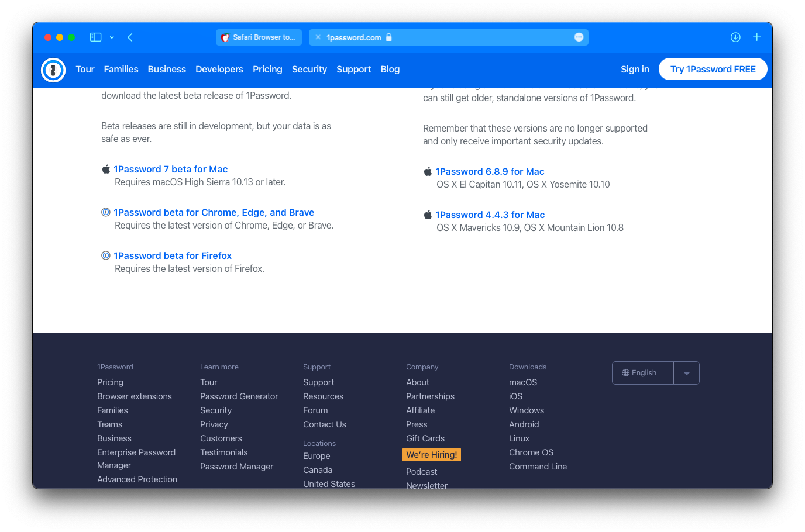Open Resources footer link

point(324,396)
